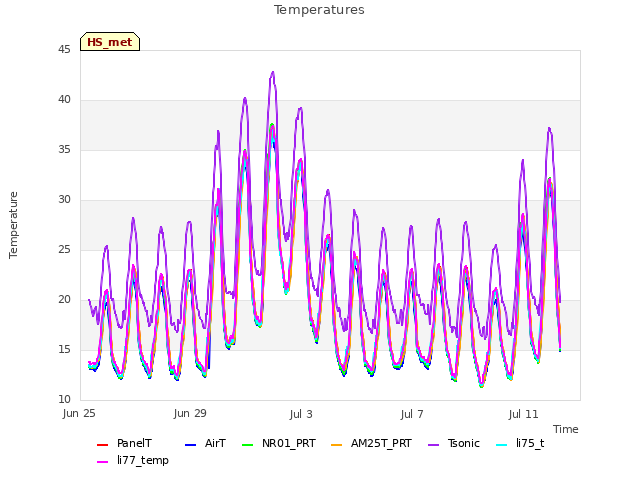Click the 20 y-axis tick label
Screen dimensions: 640x480
click(64, 300)
